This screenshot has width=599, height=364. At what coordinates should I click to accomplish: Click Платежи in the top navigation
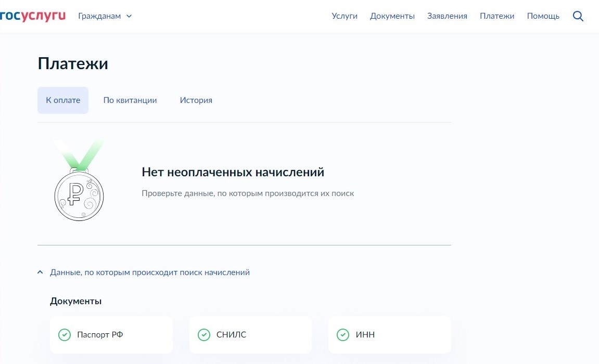click(x=497, y=16)
